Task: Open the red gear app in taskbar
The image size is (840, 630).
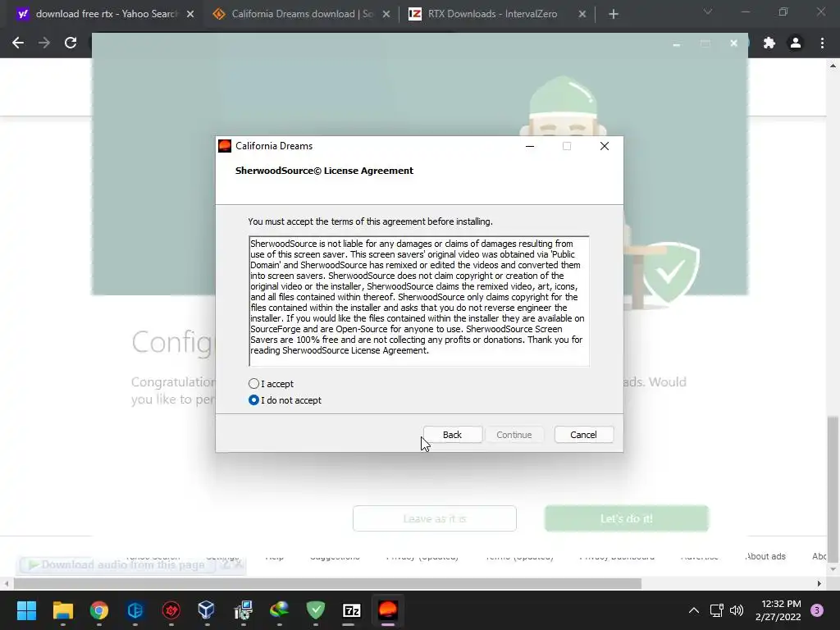Action: click(x=171, y=610)
